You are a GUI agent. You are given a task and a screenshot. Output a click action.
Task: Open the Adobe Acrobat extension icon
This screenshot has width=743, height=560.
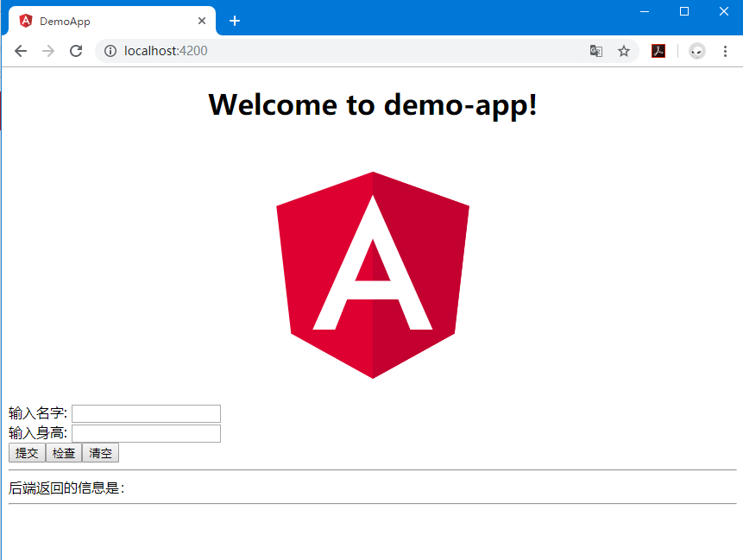pos(658,51)
